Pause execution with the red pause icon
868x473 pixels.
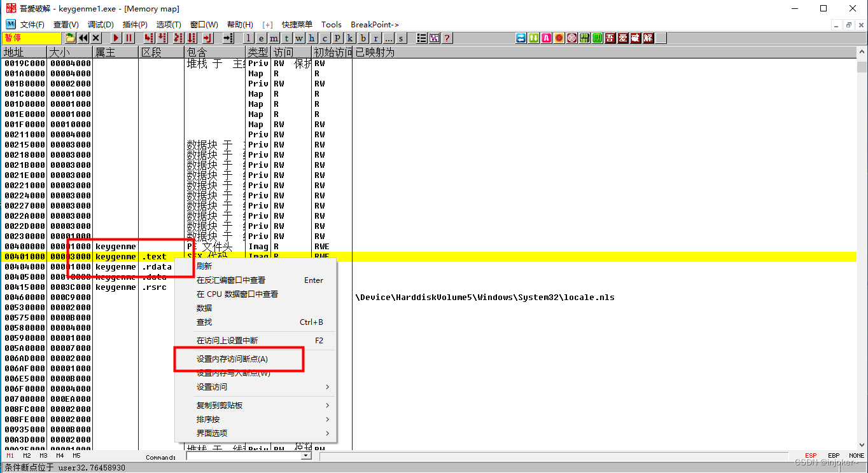pos(129,38)
